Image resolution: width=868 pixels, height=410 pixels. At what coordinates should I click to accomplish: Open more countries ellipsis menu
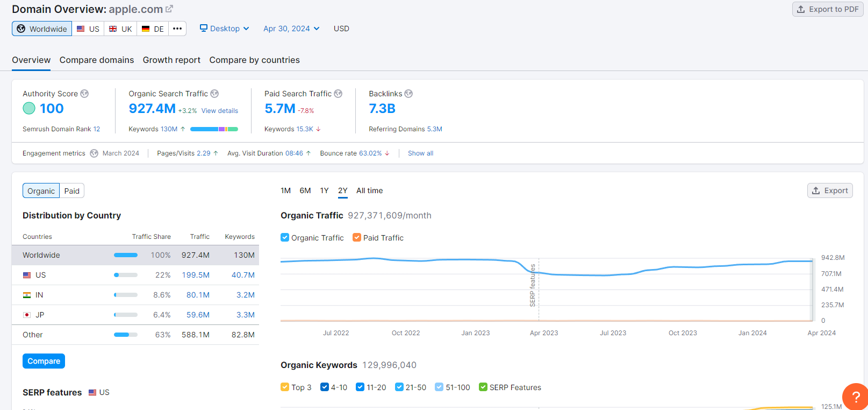tap(177, 29)
